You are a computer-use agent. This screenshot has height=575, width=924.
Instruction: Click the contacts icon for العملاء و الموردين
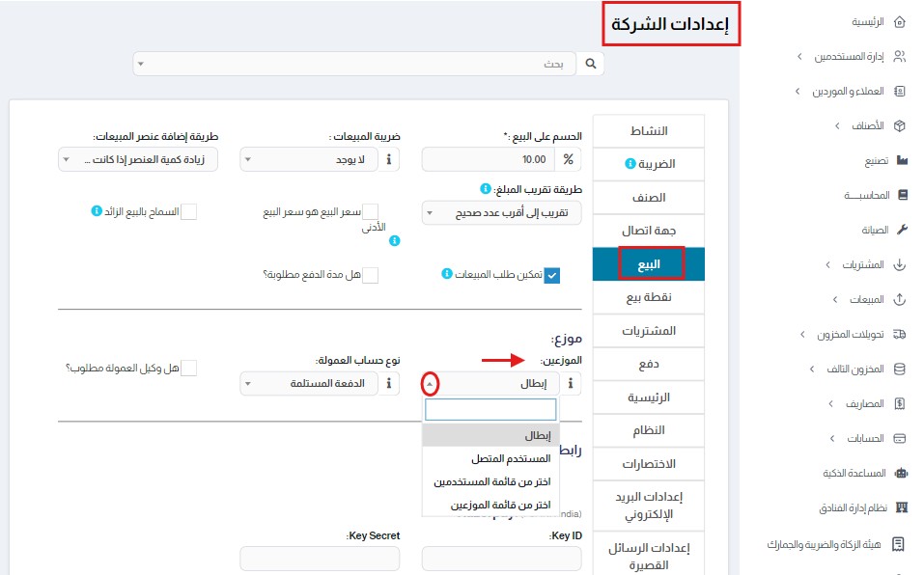899,92
